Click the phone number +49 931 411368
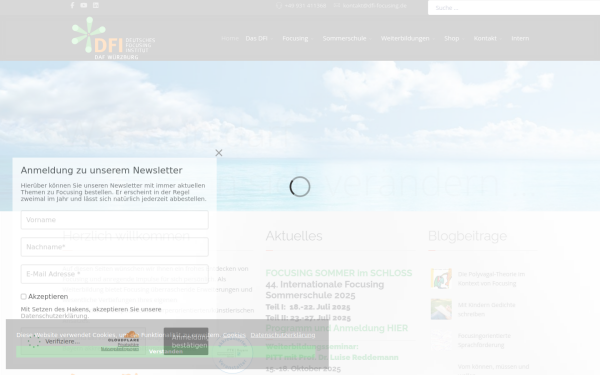600x375 pixels. [305, 5]
